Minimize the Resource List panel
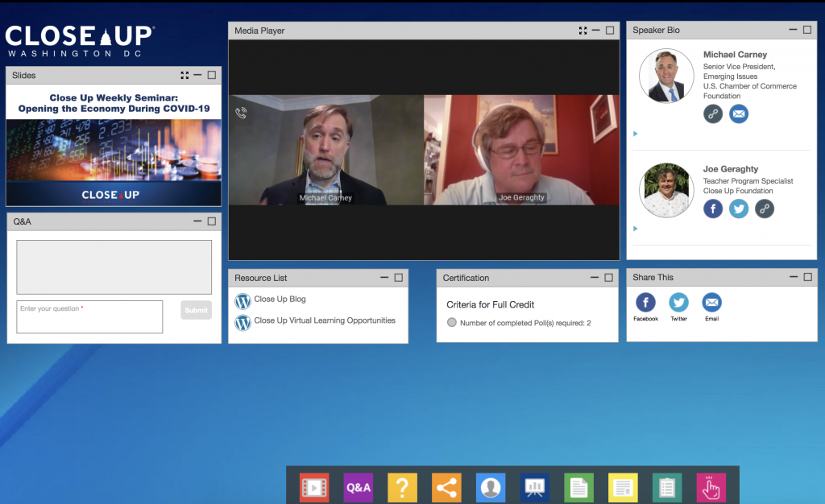 384,278
